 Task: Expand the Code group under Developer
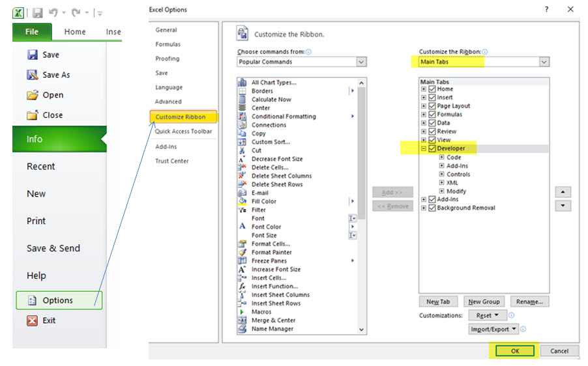441,158
